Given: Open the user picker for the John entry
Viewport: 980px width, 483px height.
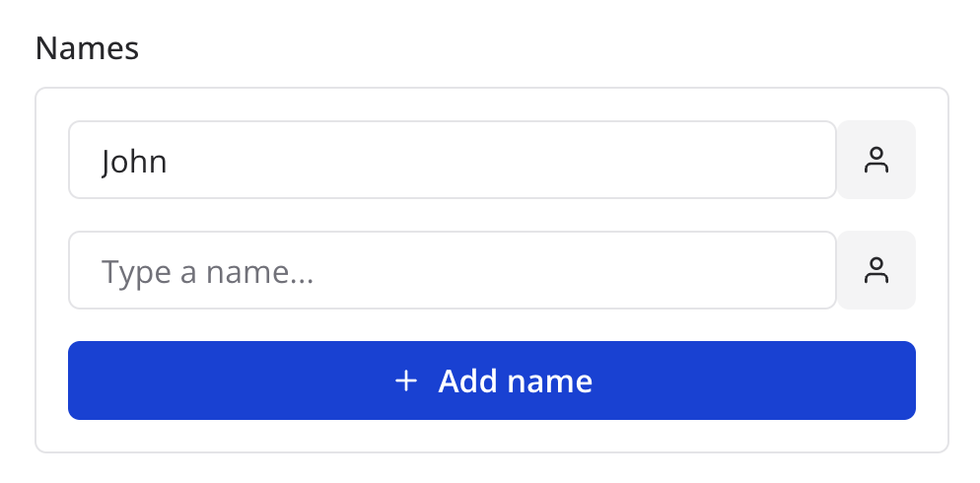Looking at the screenshot, I should point(876,160).
